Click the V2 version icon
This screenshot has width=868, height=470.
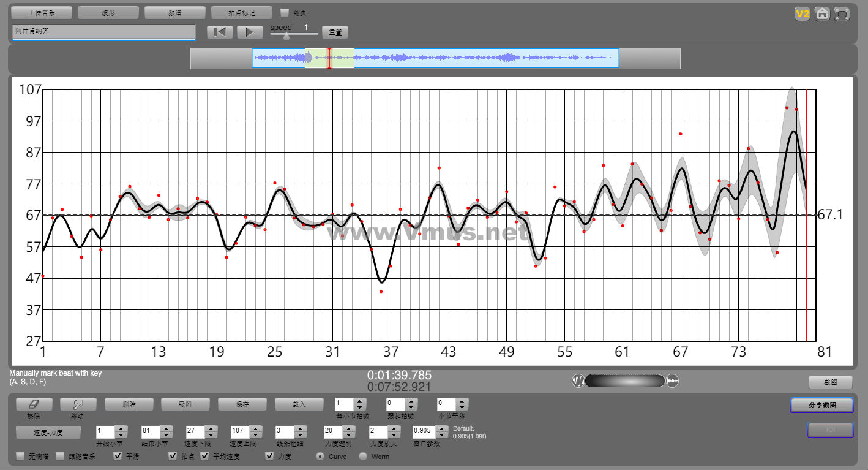click(x=802, y=14)
